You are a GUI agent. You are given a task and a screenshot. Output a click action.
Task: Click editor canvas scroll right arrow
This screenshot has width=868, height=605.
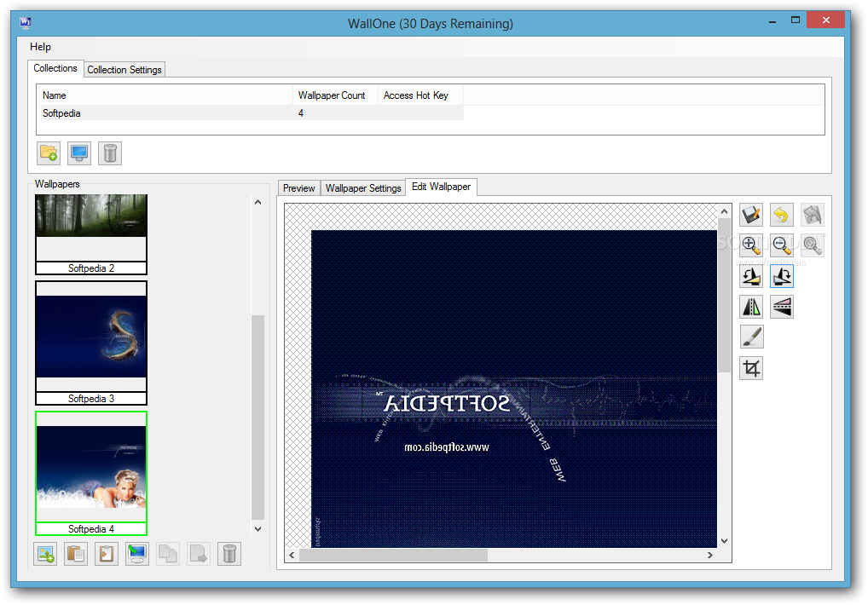point(710,555)
